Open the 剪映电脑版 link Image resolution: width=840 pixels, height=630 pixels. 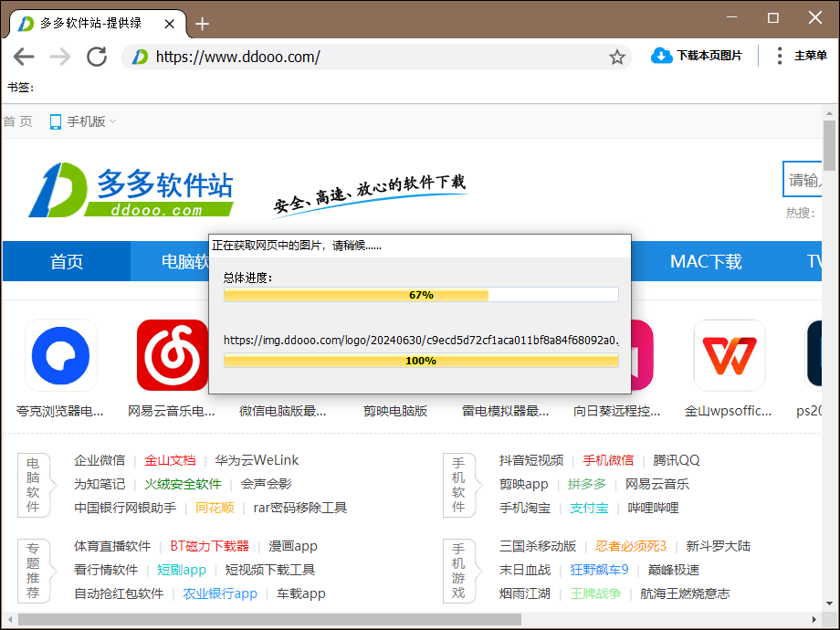(x=394, y=411)
